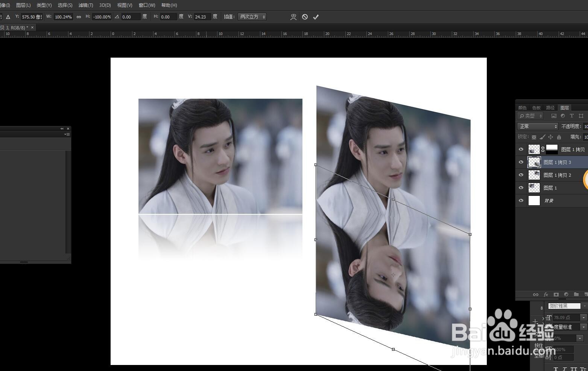Open layer style fx menu

tap(546, 295)
